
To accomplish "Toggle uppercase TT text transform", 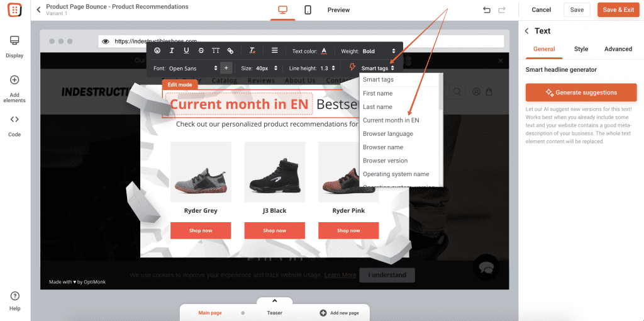I will click(216, 50).
